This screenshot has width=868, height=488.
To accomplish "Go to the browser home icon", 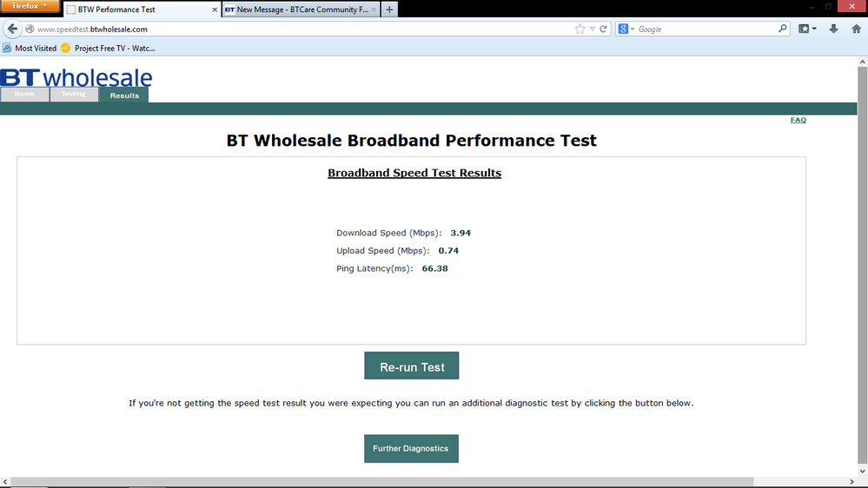I will [856, 29].
